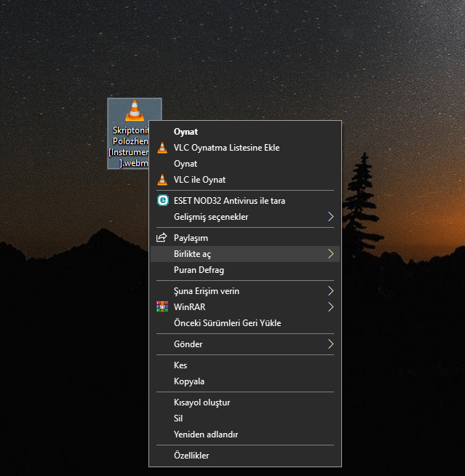Open the Birlikte aç submenu
The width and height of the screenshot is (465, 476).
245,254
